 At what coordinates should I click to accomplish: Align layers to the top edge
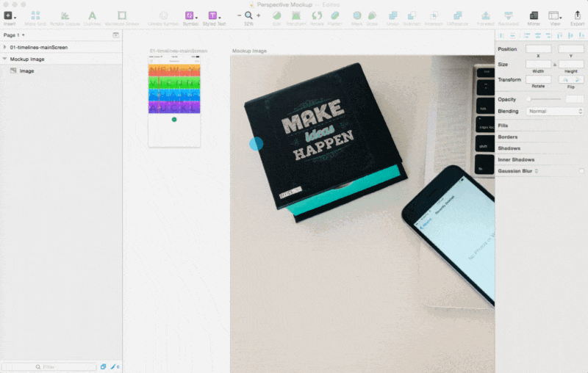(559, 35)
